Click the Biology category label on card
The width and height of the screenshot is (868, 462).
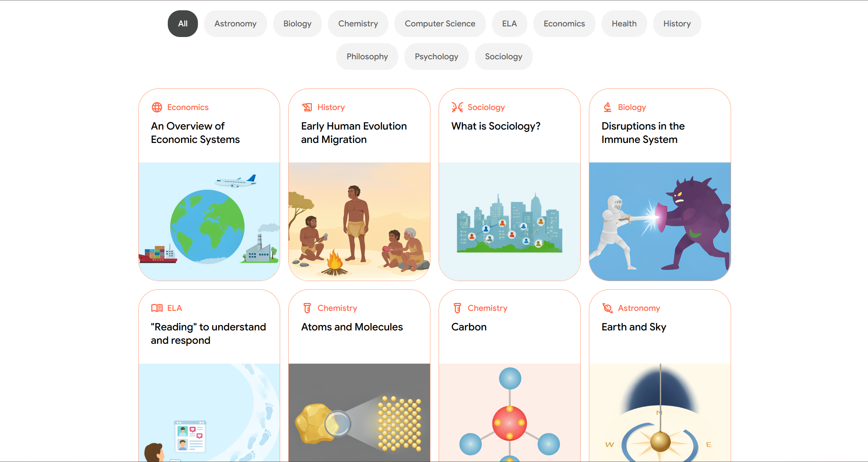(632, 107)
